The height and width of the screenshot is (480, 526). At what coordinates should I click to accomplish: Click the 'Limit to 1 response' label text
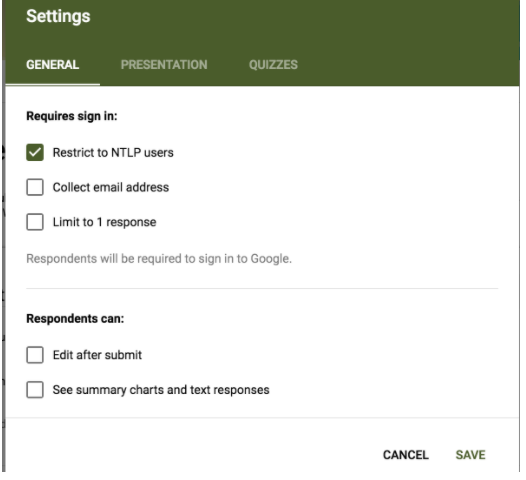coord(104,222)
